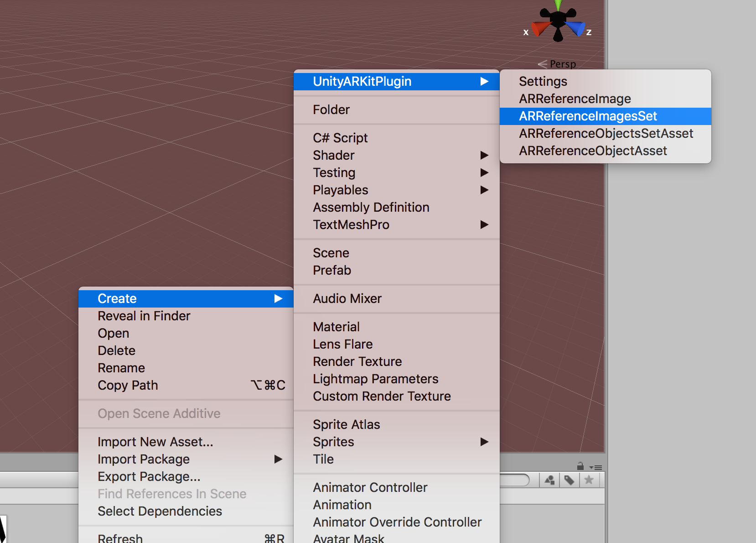Choose Open in the context menu
The width and height of the screenshot is (756, 543).
(186, 333)
